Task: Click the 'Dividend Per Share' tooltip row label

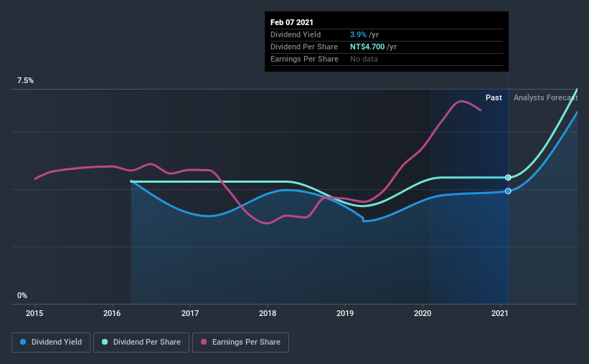Action: (304, 47)
